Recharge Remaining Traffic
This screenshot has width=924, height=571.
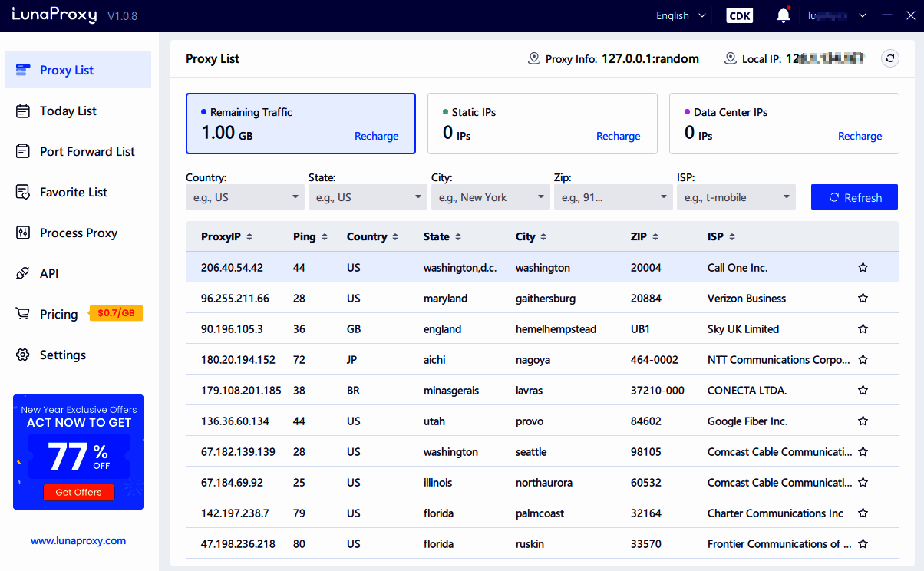click(x=377, y=136)
